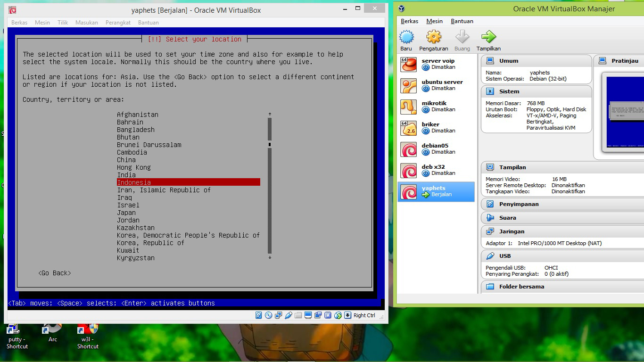Select the ubuntu server machine icon

[x=409, y=86]
